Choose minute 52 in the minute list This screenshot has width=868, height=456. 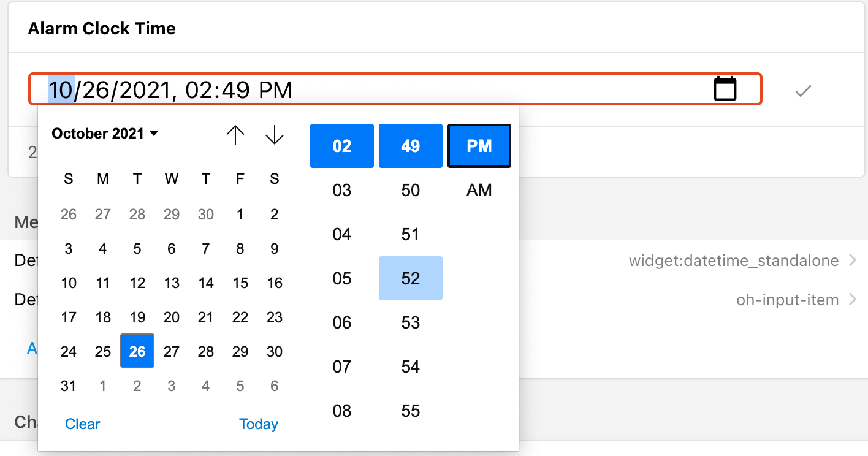[x=410, y=278]
